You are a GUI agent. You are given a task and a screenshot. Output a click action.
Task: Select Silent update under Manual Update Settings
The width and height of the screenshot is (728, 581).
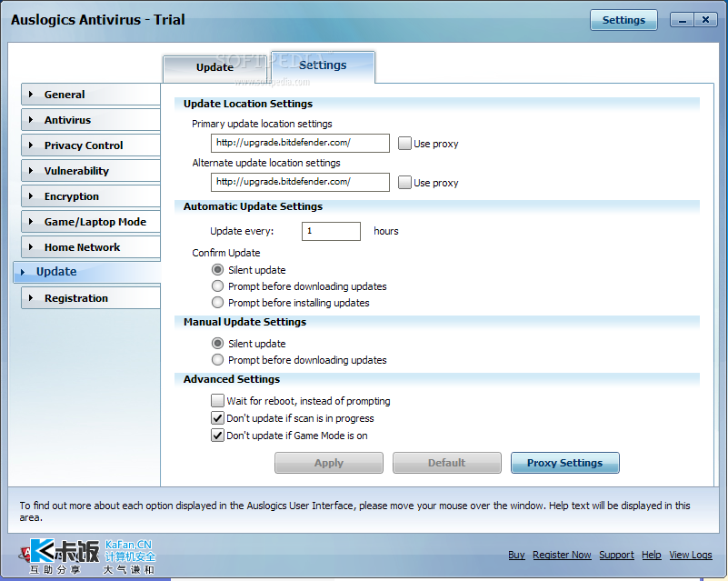(217, 343)
